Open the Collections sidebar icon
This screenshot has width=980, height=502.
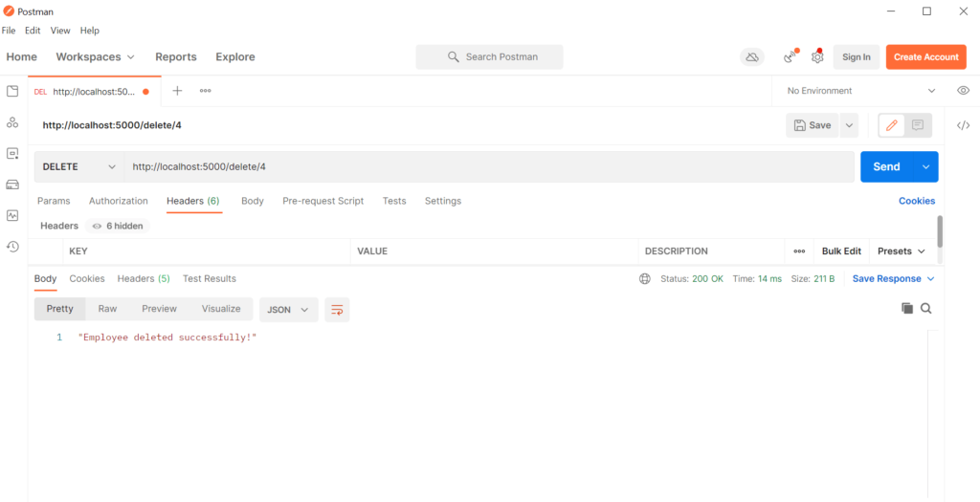pyautogui.click(x=12, y=92)
